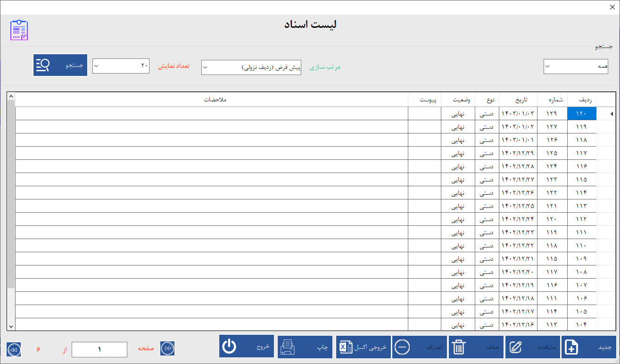Image resolution: width=620 pixels, height=364 pixels.
Task: Open the تعداد نمایش count dropdown
Action: click(x=121, y=66)
